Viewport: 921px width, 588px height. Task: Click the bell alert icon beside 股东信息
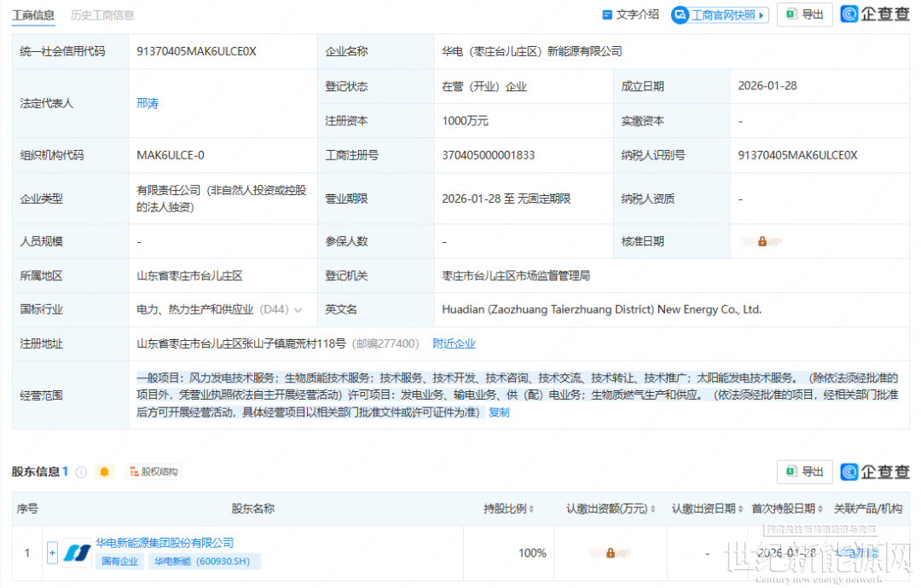coord(105,471)
